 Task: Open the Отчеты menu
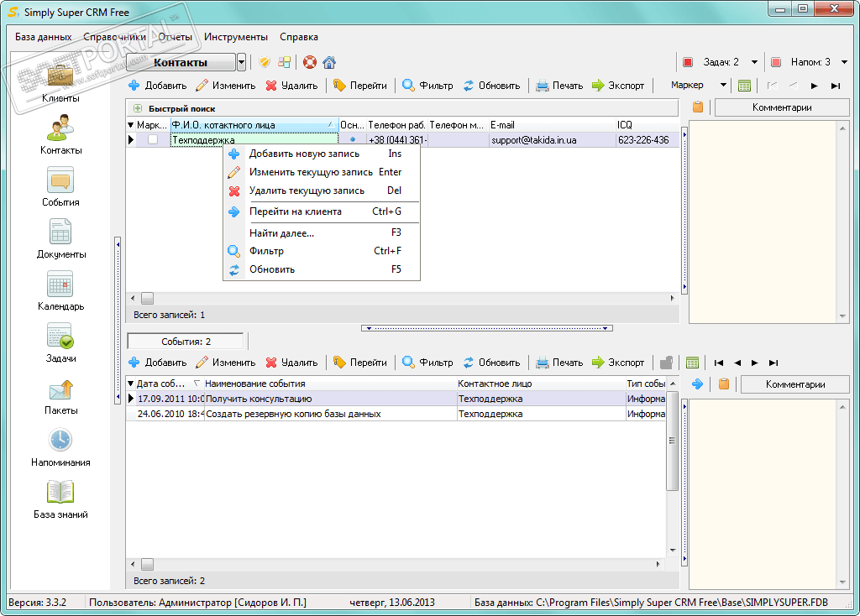176,37
